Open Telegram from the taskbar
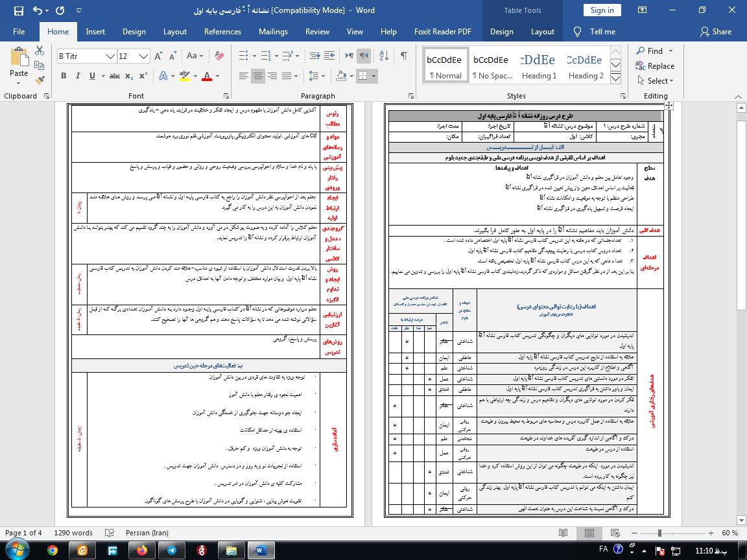 pos(171,550)
